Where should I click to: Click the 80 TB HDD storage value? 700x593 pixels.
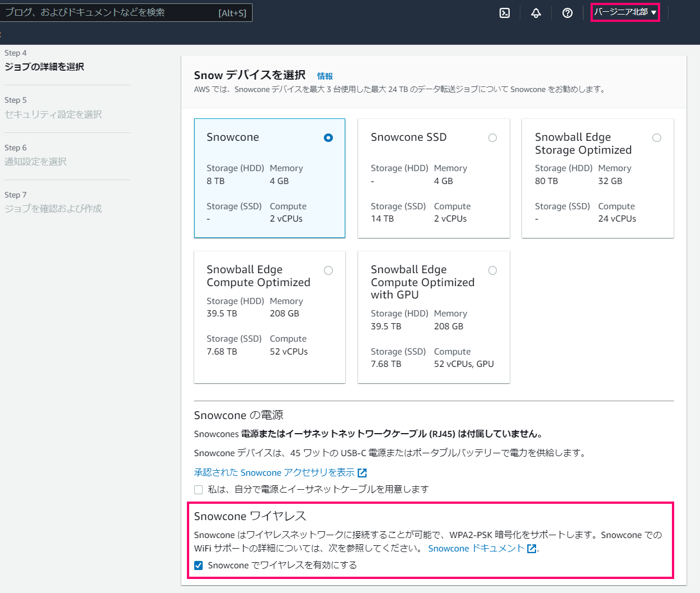(x=546, y=181)
